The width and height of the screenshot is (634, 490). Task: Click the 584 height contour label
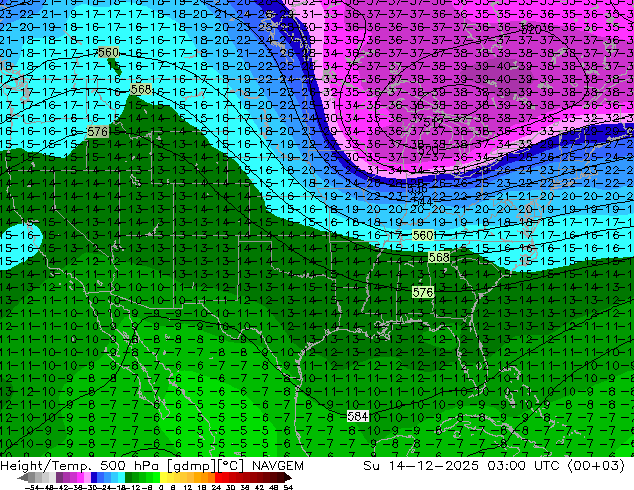point(358,416)
